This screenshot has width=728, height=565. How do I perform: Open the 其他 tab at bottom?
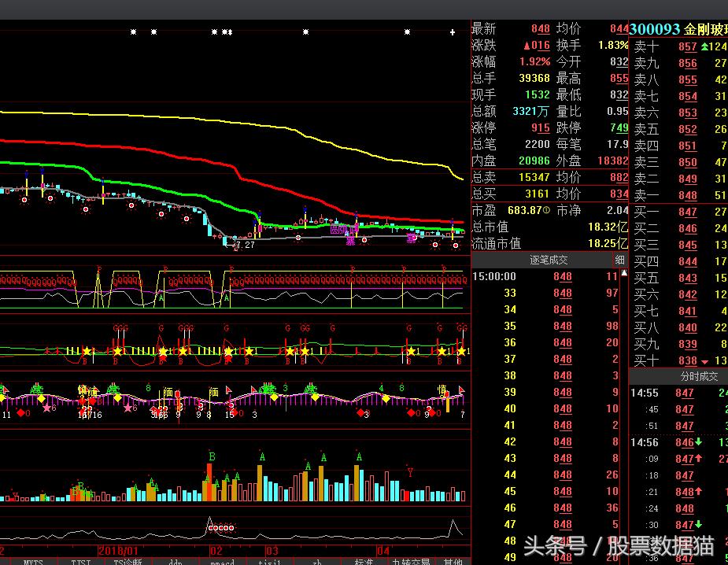tap(453, 562)
